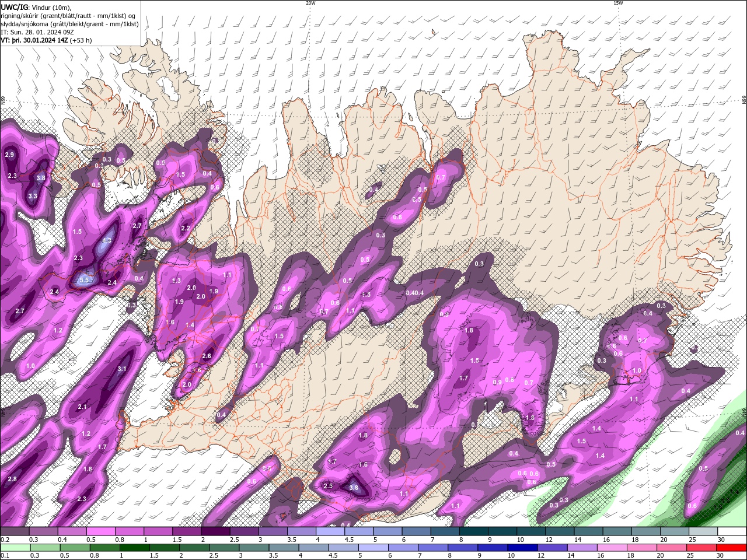Screen dimensions: 747x560
Task: Click the 2.9 precipitation value on the map
Action: click(9, 155)
